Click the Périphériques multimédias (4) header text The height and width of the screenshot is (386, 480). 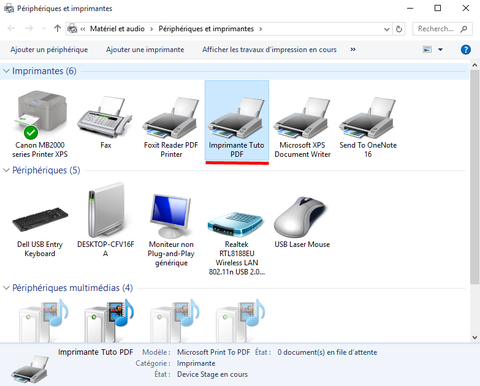73,288
